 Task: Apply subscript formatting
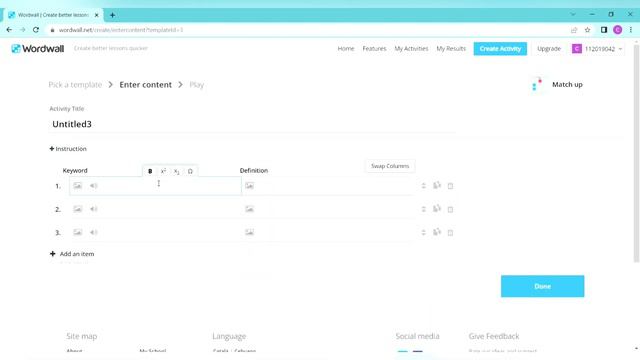176,171
